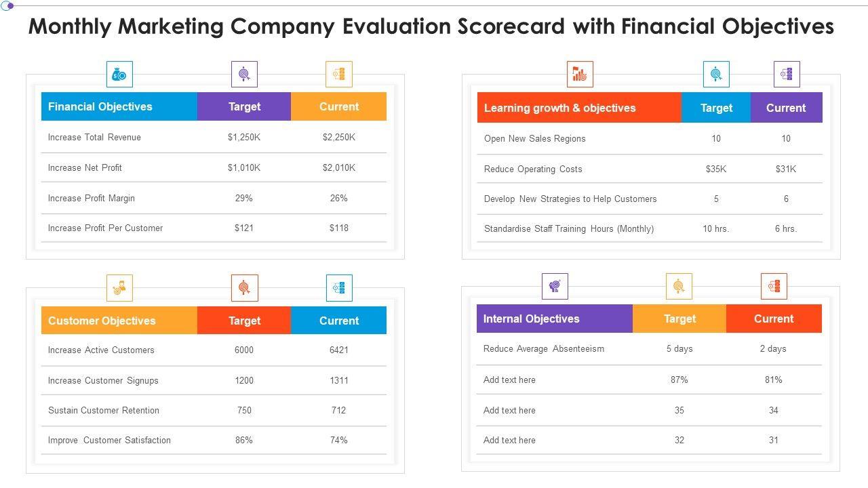Select the Increase Total Revenue row label

(94, 138)
